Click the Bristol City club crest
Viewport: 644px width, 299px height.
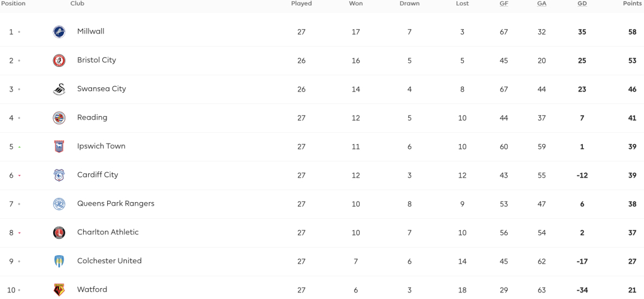click(59, 60)
